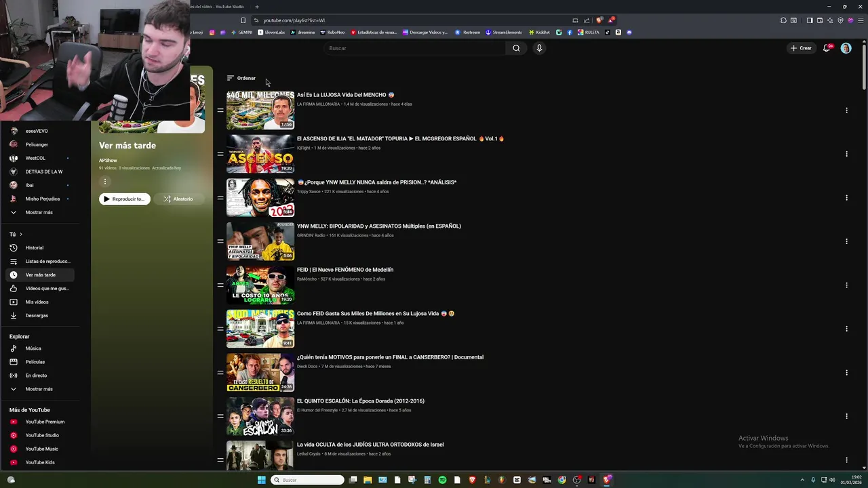868x488 pixels.
Task: Open the Windows Start menu
Action: click(262, 480)
